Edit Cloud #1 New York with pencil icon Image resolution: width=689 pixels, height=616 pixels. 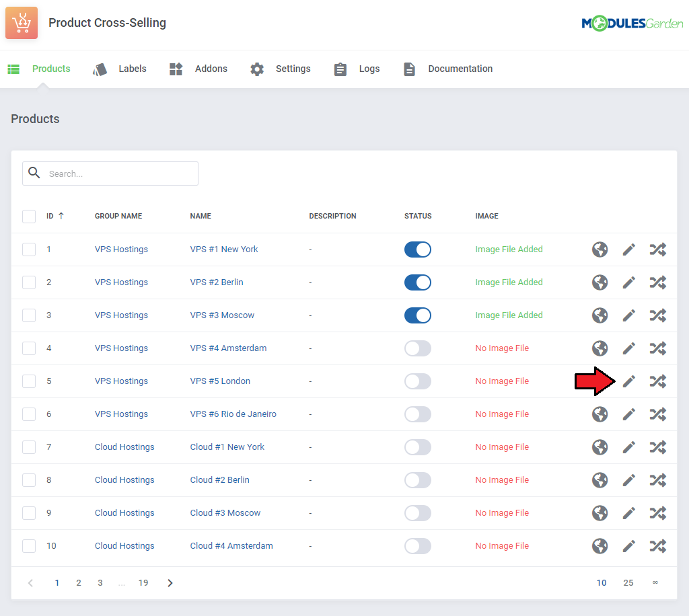[629, 447]
